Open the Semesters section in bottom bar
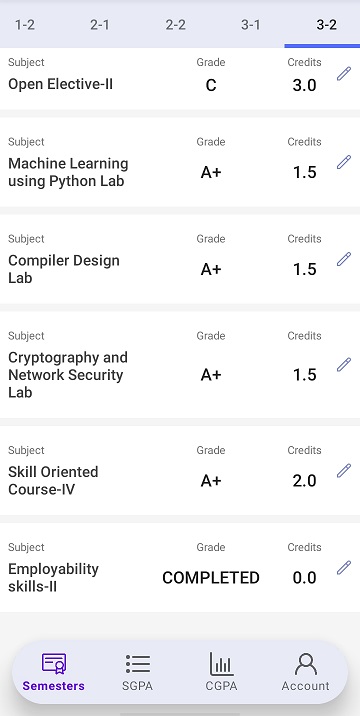 [54, 672]
